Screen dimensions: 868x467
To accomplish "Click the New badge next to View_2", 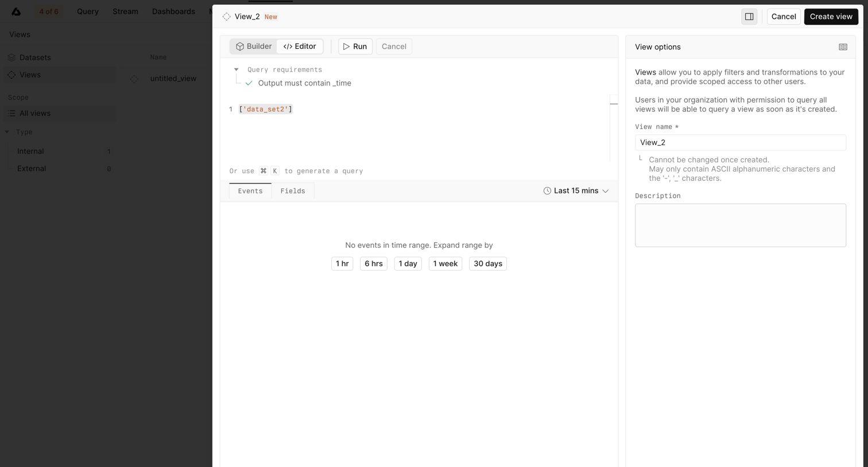I will 271,17.
